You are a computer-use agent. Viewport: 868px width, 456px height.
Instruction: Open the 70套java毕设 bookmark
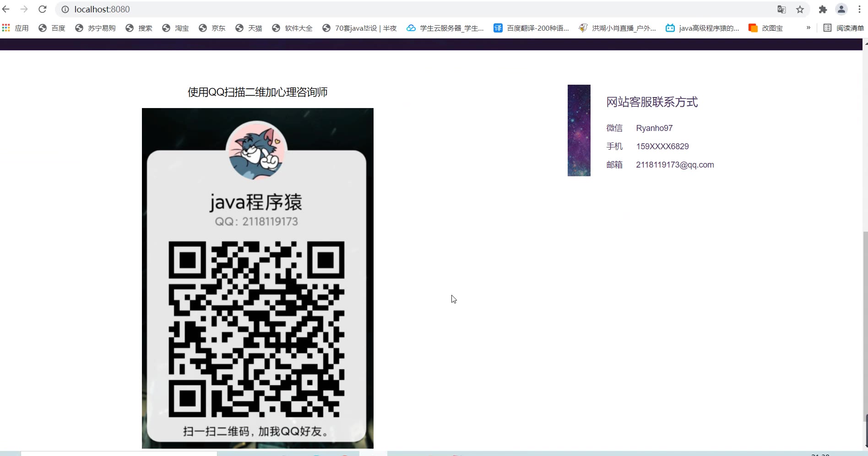click(x=359, y=28)
